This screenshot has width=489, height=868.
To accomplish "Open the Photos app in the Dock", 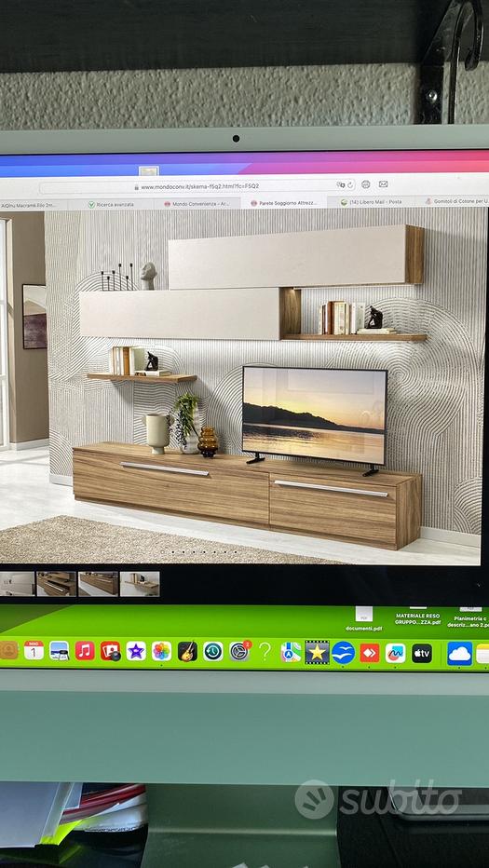I will tap(162, 651).
